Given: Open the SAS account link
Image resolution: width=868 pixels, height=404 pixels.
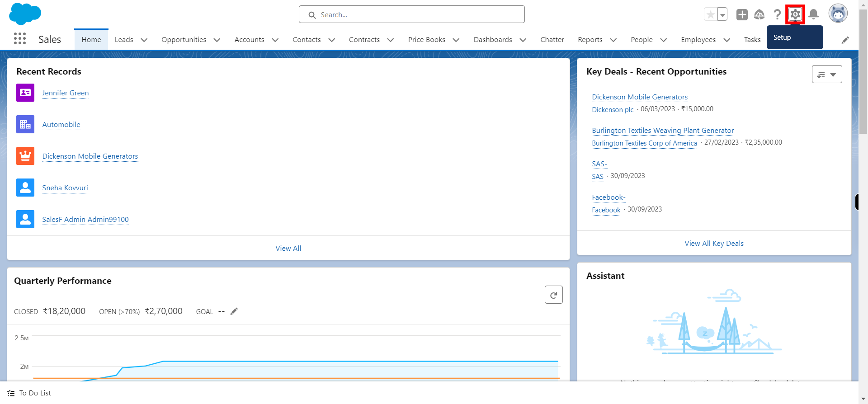Looking at the screenshot, I should [598, 176].
